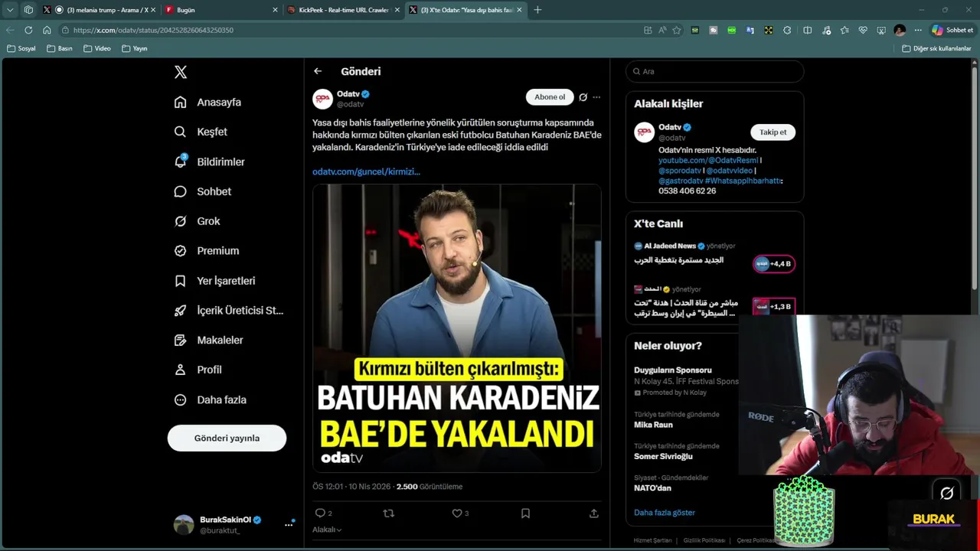Screen dimensions: 980x551
Task: Open Profil page
Action: pos(198,370)
